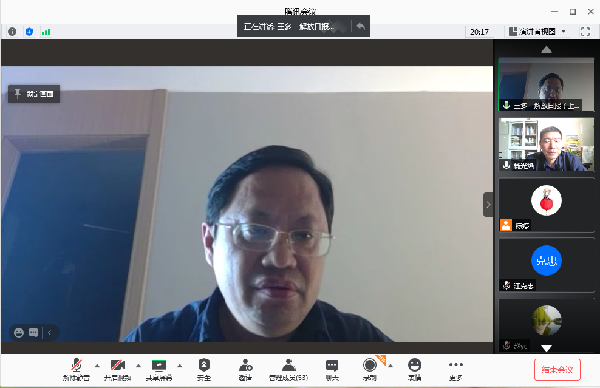The height and width of the screenshot is (388, 600).
Task: Open the Manage Members panel
Action: click(289, 369)
